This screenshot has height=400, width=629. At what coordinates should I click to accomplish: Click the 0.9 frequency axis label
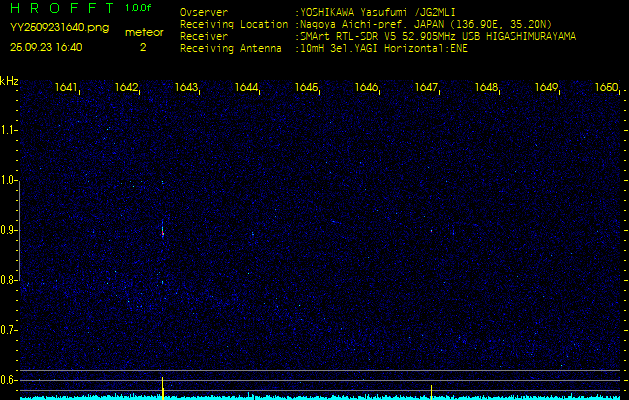coord(9,230)
